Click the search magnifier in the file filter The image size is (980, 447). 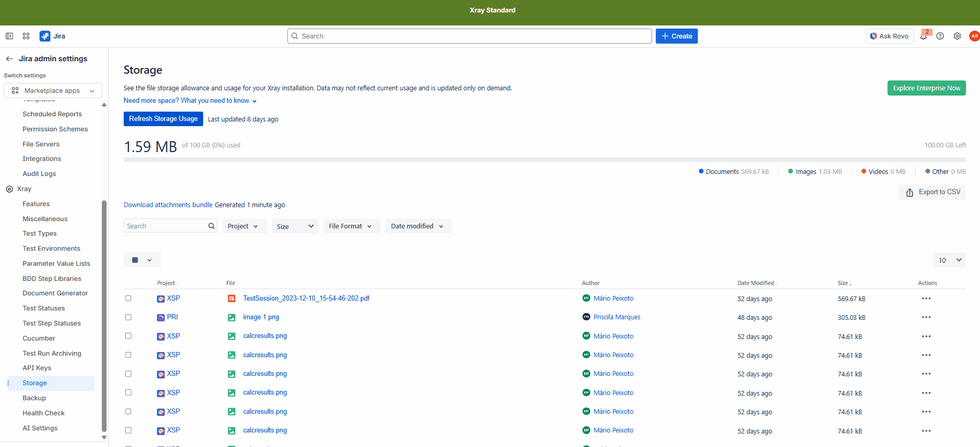(211, 226)
